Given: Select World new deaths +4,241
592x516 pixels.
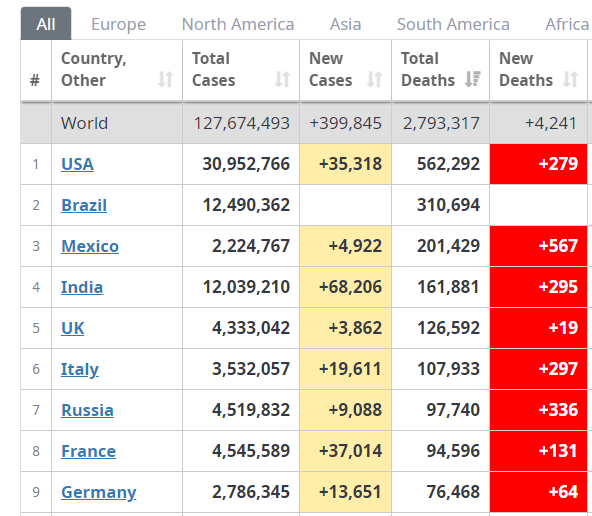Looking at the screenshot, I should coord(550,123).
